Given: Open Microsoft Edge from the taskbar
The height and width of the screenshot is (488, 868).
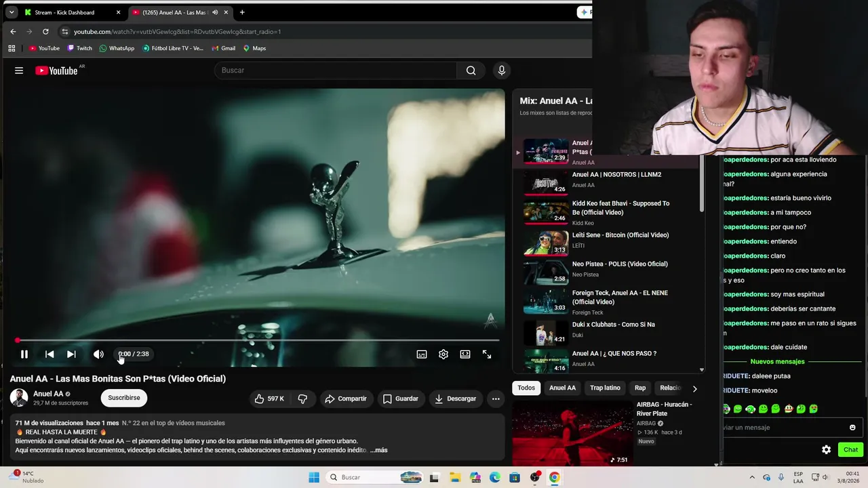Looking at the screenshot, I should point(495,477).
